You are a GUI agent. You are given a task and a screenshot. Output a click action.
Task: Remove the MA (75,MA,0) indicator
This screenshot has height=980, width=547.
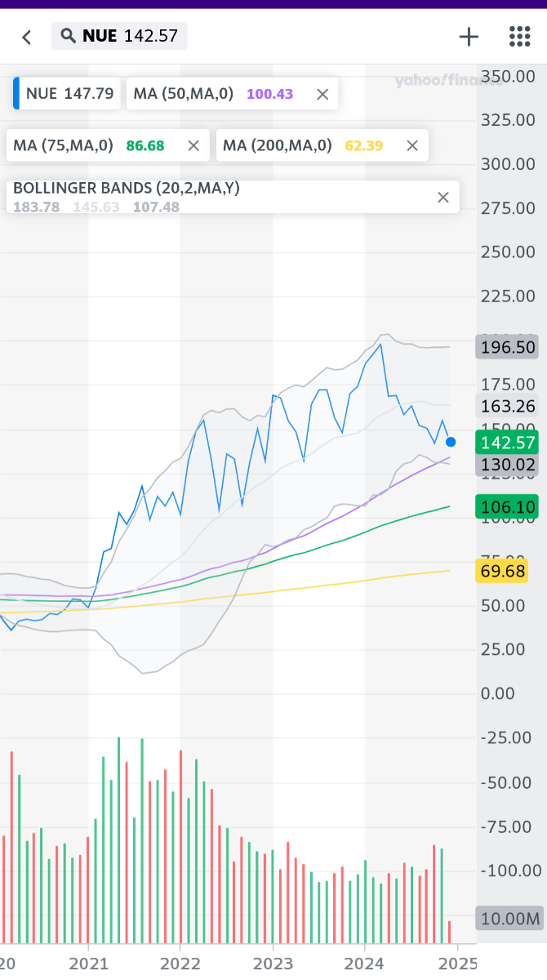(x=193, y=146)
